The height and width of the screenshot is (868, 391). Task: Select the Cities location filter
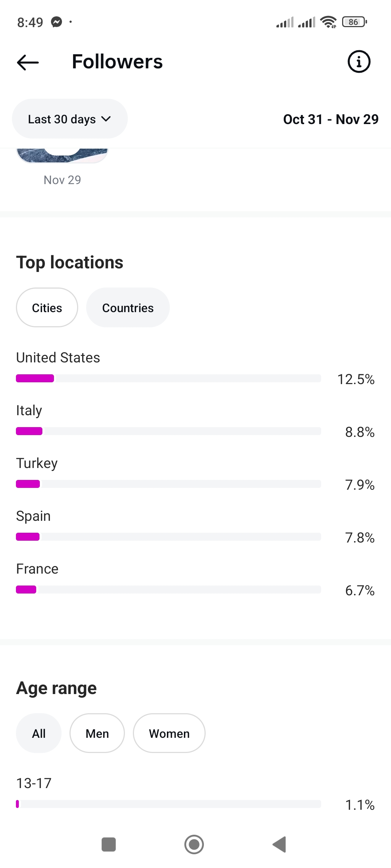(47, 308)
